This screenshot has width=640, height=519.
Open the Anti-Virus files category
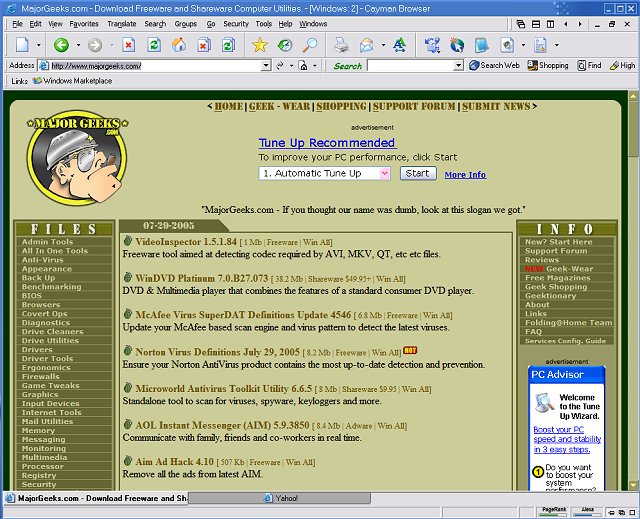pyautogui.click(x=42, y=260)
